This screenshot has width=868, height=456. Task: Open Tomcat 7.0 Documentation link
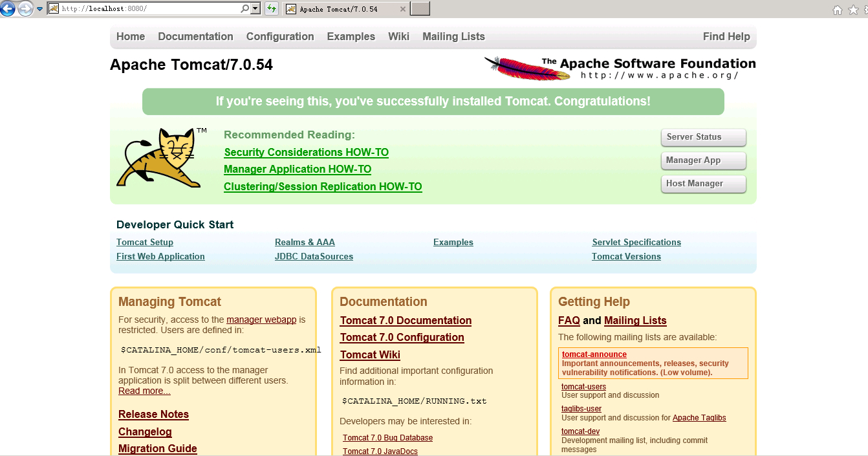tap(406, 321)
